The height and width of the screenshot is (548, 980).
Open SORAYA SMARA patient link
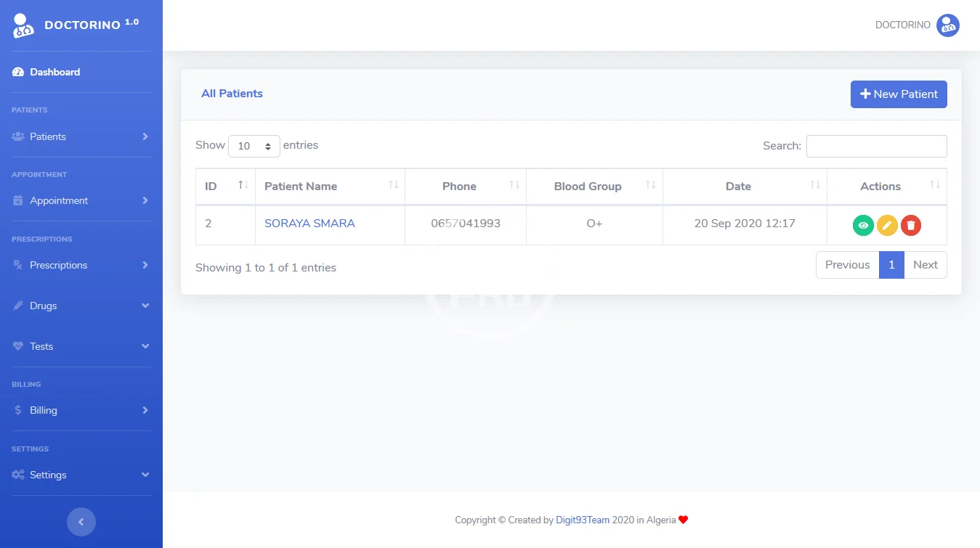coord(309,224)
